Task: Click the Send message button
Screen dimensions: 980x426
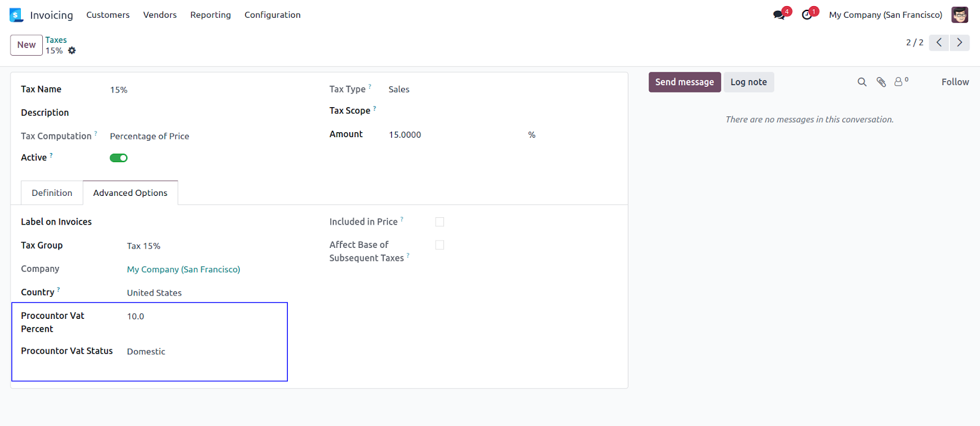Action: pos(685,82)
